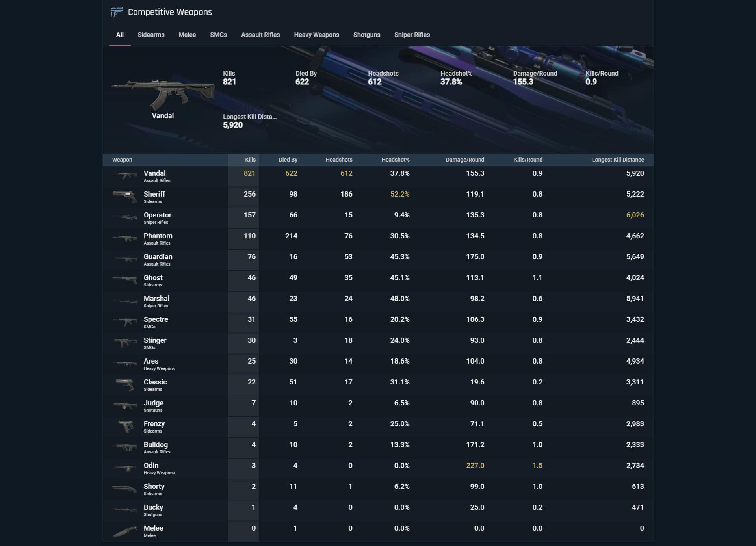The height and width of the screenshot is (546, 756).
Task: Switch to the Sidearms tab
Action: 151,35
